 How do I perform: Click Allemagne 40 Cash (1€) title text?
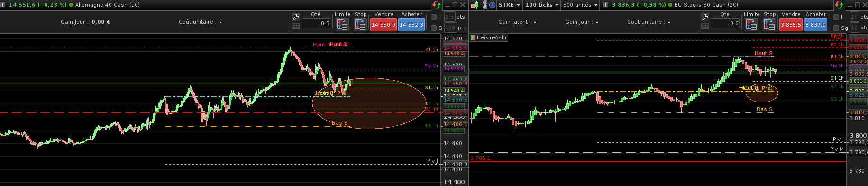pyautogui.click(x=108, y=5)
